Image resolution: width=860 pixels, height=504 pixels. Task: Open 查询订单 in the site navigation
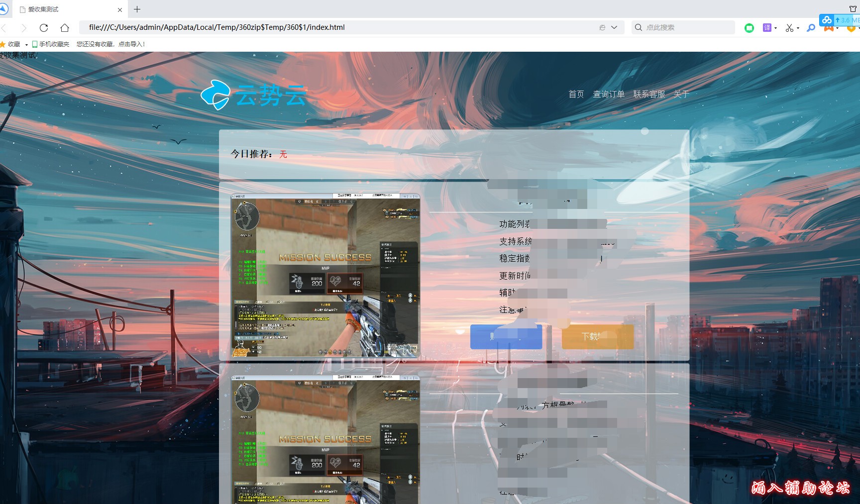(x=609, y=94)
